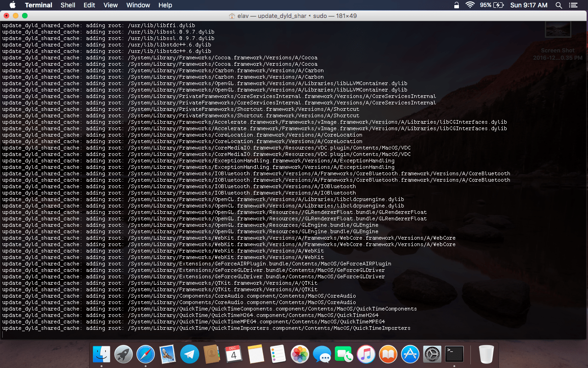Screen dimensions: 588x368
Task: Open Telegram from the Dock
Action: pos(190,354)
